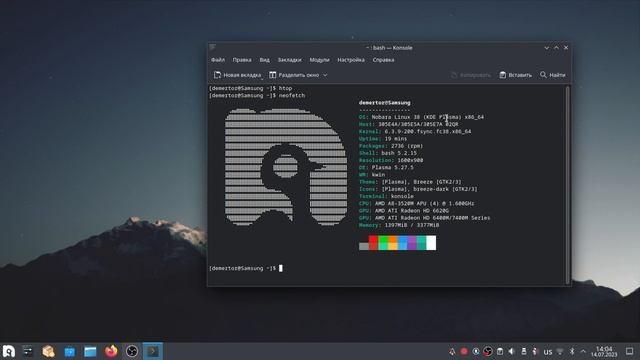
Task: Click the 'Plasma 5.27.5' DE line
Action: tap(386, 167)
